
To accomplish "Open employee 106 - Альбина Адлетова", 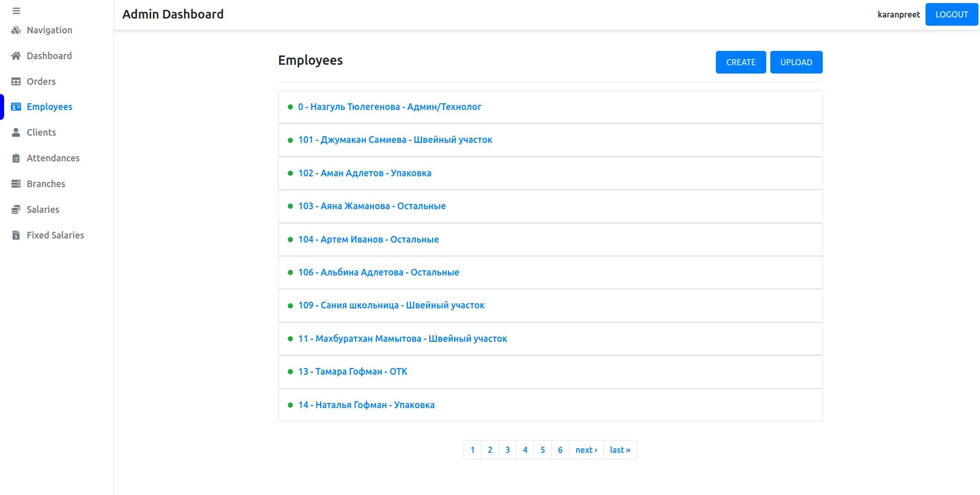I will 379,272.
